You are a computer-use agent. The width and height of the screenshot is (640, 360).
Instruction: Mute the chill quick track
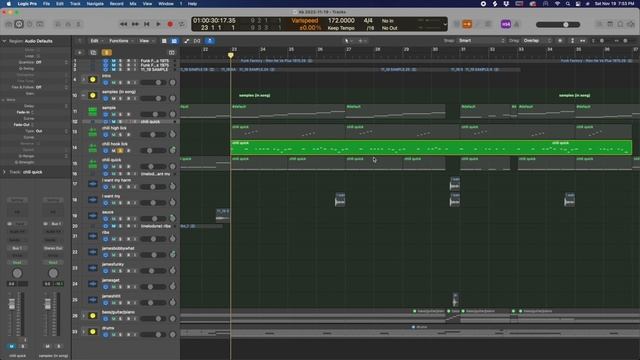pyautogui.click(x=113, y=167)
